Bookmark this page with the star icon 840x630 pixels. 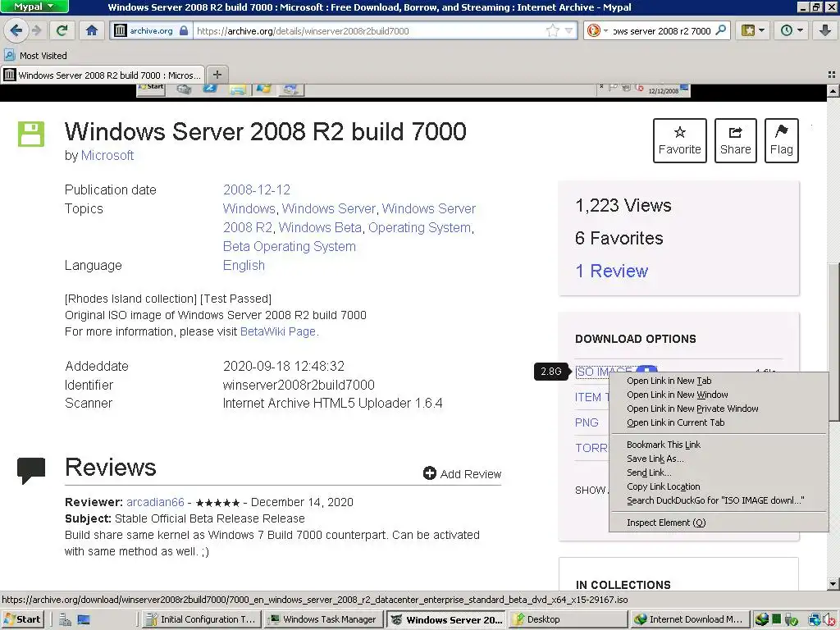pyautogui.click(x=552, y=30)
